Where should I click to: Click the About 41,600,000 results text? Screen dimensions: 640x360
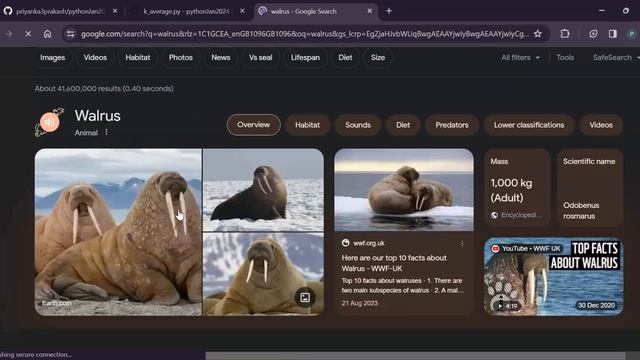click(x=104, y=89)
